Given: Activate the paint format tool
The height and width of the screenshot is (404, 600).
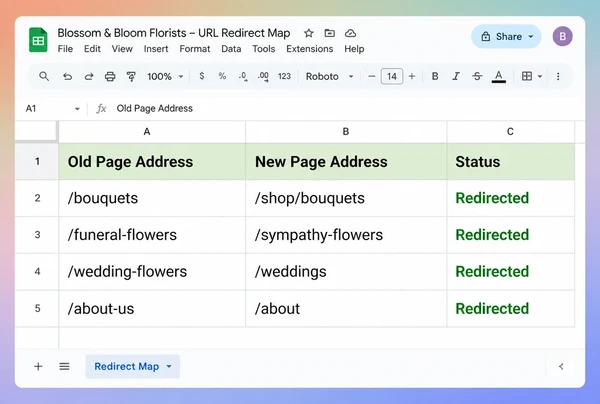Looking at the screenshot, I should pos(131,77).
